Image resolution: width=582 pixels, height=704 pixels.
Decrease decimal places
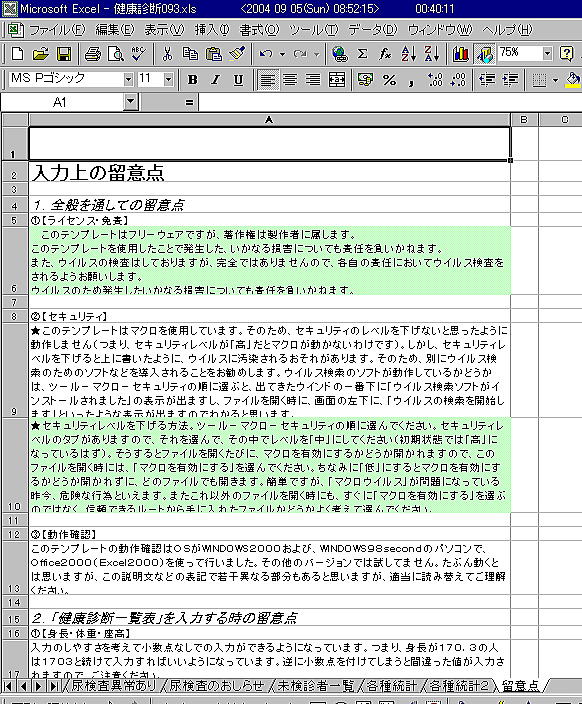(458, 80)
